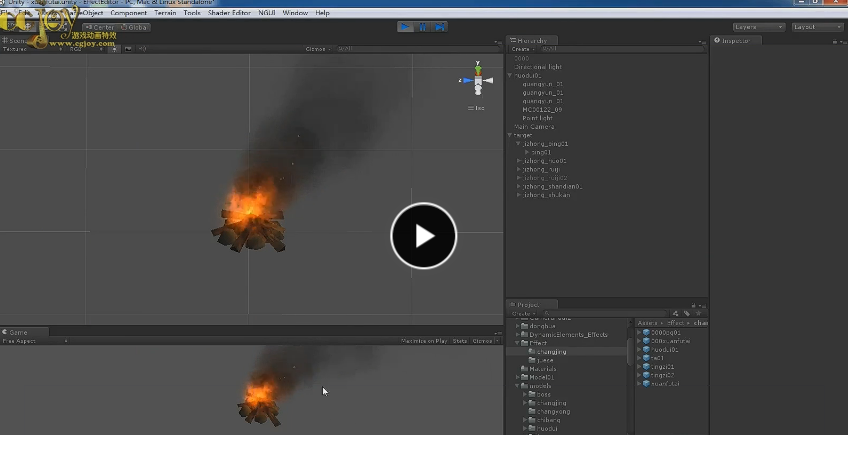Viewport: 848px width, 458px height.
Task: Open the Shader Editor menu
Action: 229,12
